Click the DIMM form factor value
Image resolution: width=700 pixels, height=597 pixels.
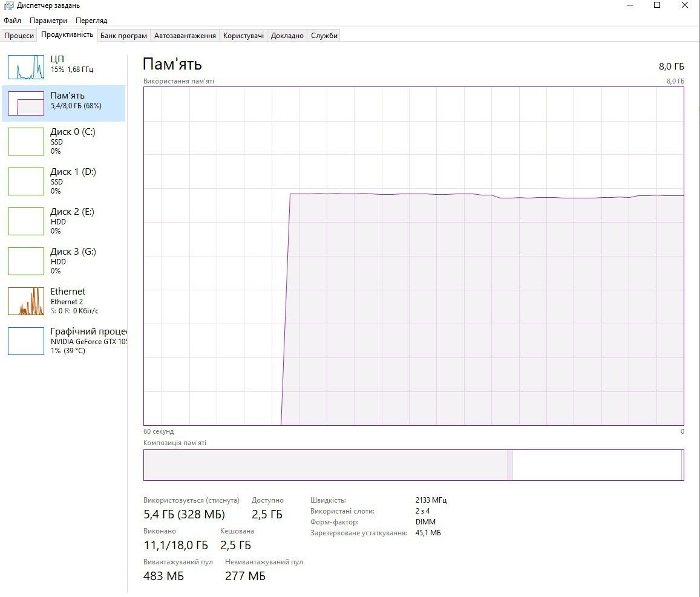point(425,521)
